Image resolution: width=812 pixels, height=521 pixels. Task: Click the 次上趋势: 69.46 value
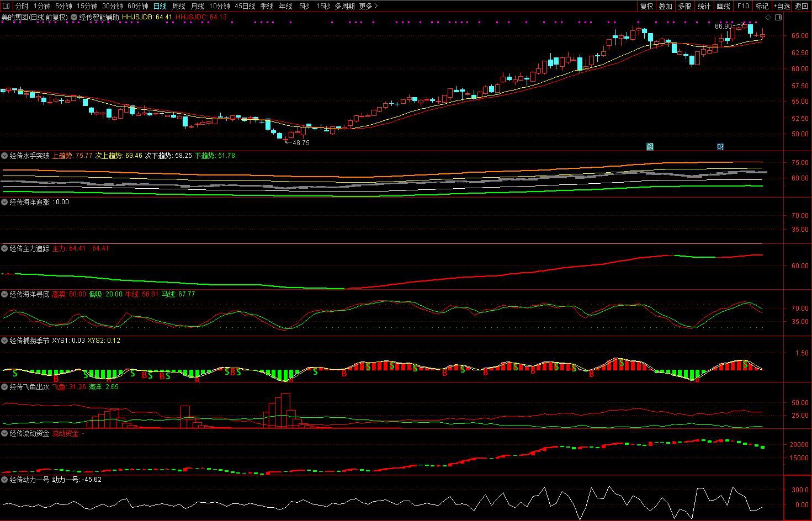(119, 156)
